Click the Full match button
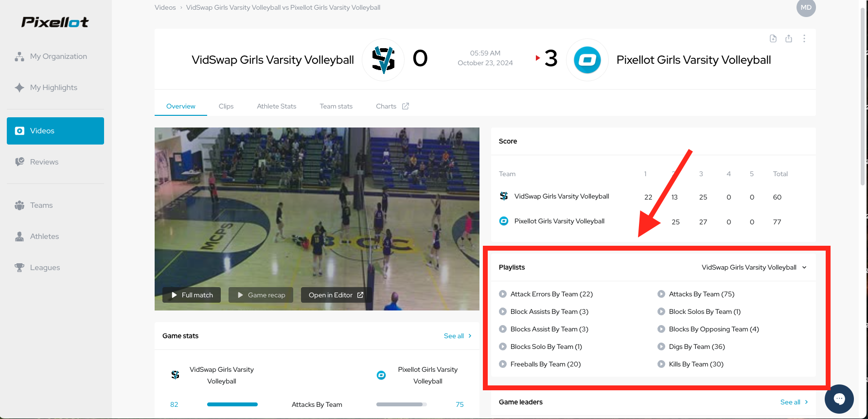The width and height of the screenshot is (868, 419). click(192, 295)
